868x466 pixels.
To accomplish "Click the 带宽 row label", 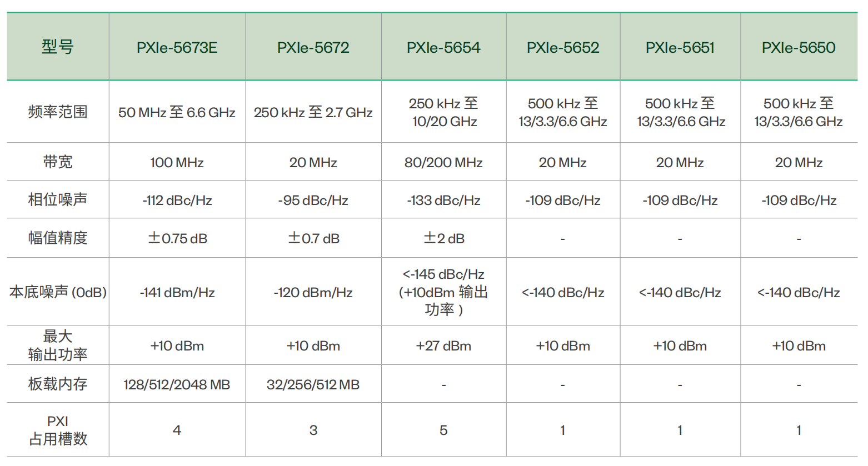I will point(58,162).
